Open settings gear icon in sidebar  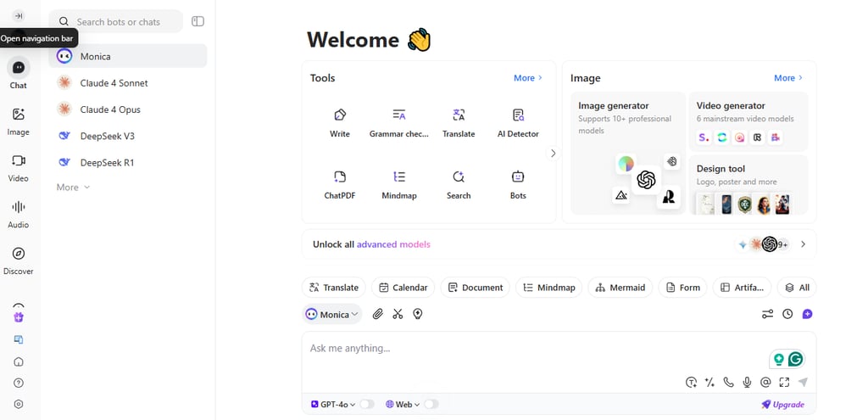[19, 405]
